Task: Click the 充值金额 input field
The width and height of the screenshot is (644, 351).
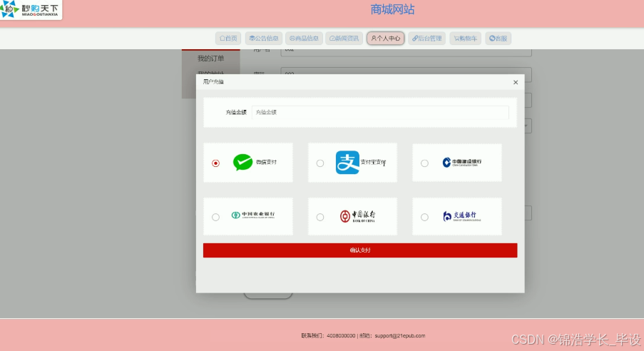Action: click(x=380, y=112)
